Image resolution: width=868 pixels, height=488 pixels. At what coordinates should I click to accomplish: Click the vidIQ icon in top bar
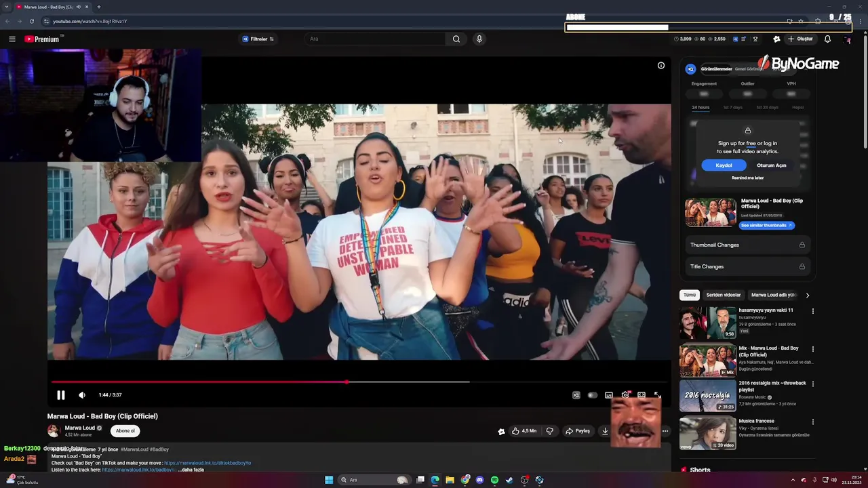[x=736, y=39]
